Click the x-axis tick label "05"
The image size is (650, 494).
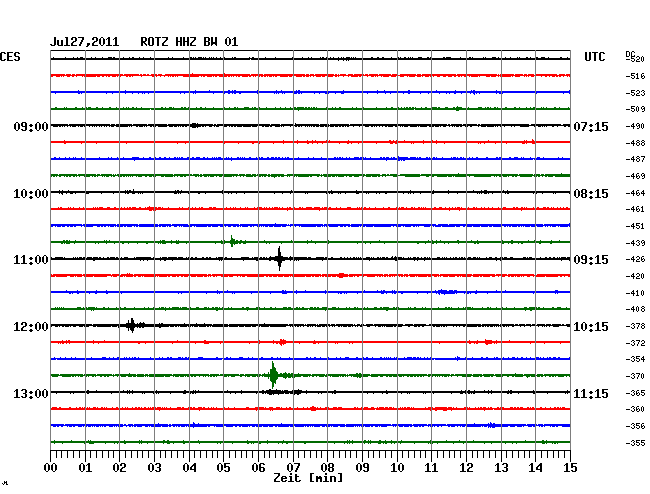point(223,468)
